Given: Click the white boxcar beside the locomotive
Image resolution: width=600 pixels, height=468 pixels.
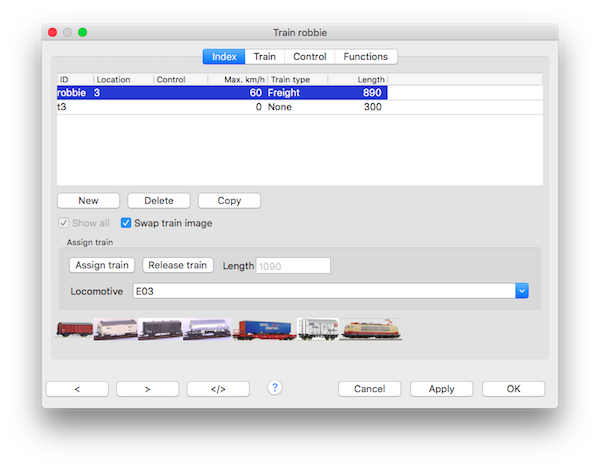Looking at the screenshot, I should [x=318, y=330].
